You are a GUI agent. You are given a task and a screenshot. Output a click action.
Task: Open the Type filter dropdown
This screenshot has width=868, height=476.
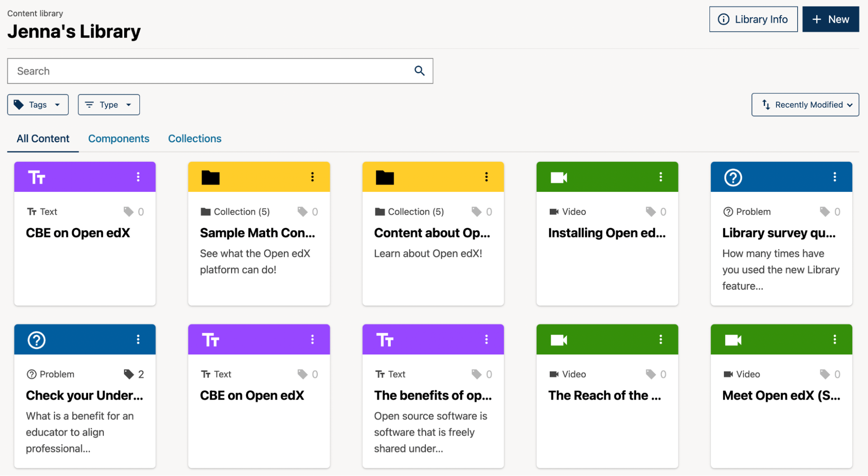pyautogui.click(x=108, y=105)
